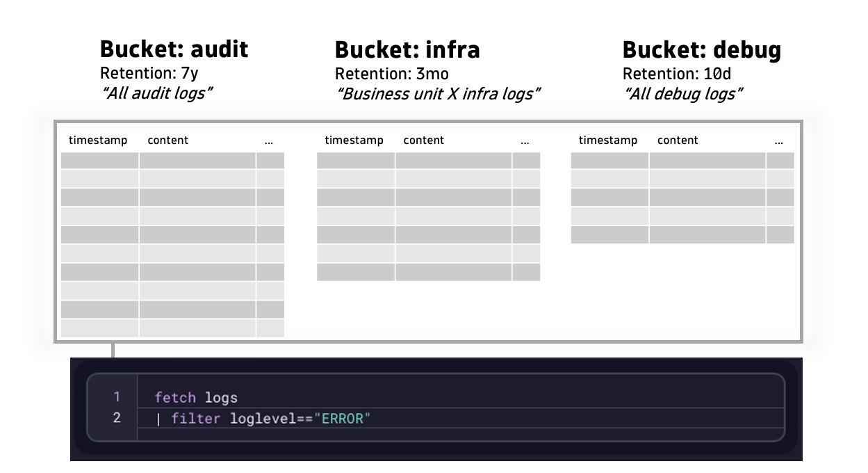Click the infra bucket content column header
The image size is (868, 473).
(424, 140)
